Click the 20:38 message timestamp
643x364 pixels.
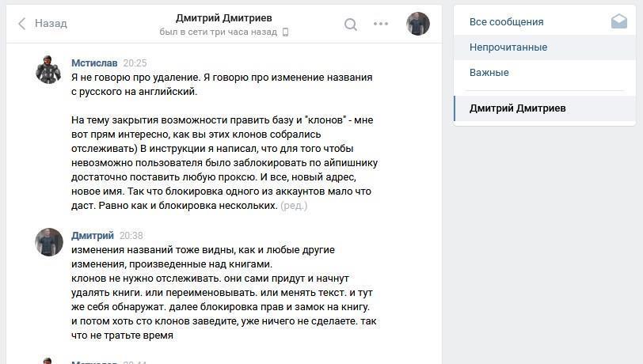click(131, 235)
